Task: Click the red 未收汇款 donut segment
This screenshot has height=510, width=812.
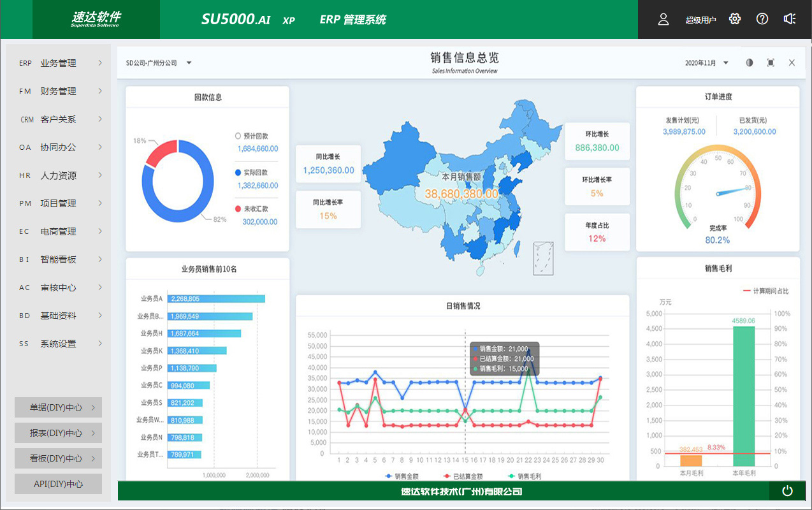Action: (x=160, y=153)
